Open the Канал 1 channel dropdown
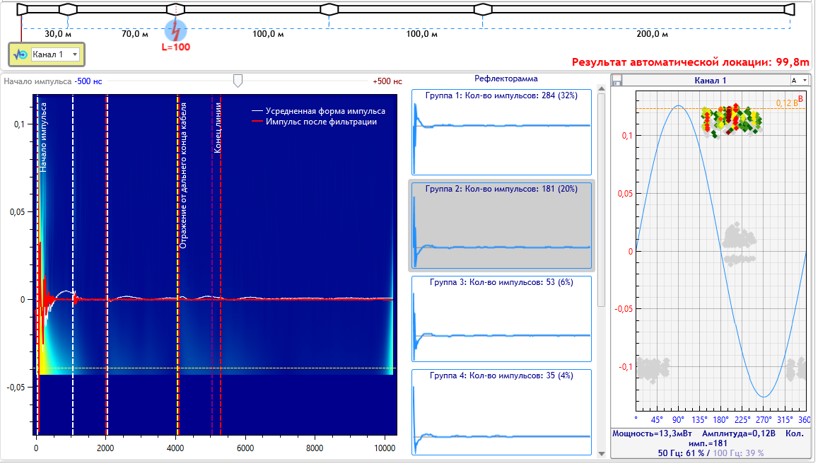The width and height of the screenshot is (818, 466). (x=74, y=54)
